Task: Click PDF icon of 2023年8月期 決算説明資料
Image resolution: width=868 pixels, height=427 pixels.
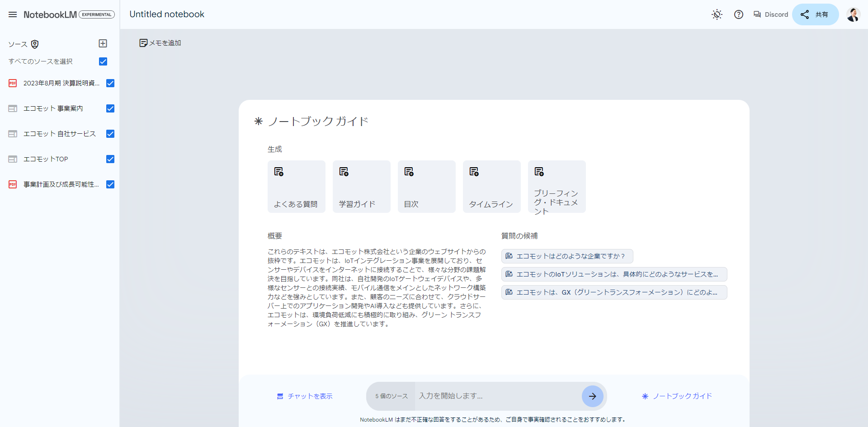Action: 13,83
